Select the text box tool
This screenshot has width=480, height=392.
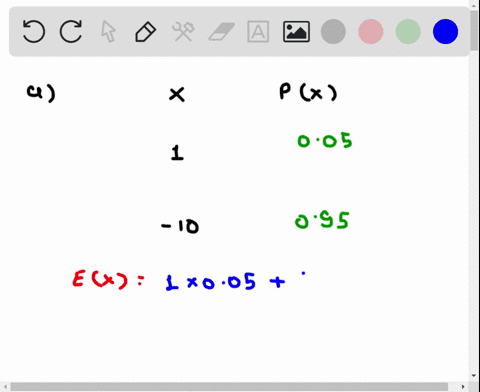point(258,32)
